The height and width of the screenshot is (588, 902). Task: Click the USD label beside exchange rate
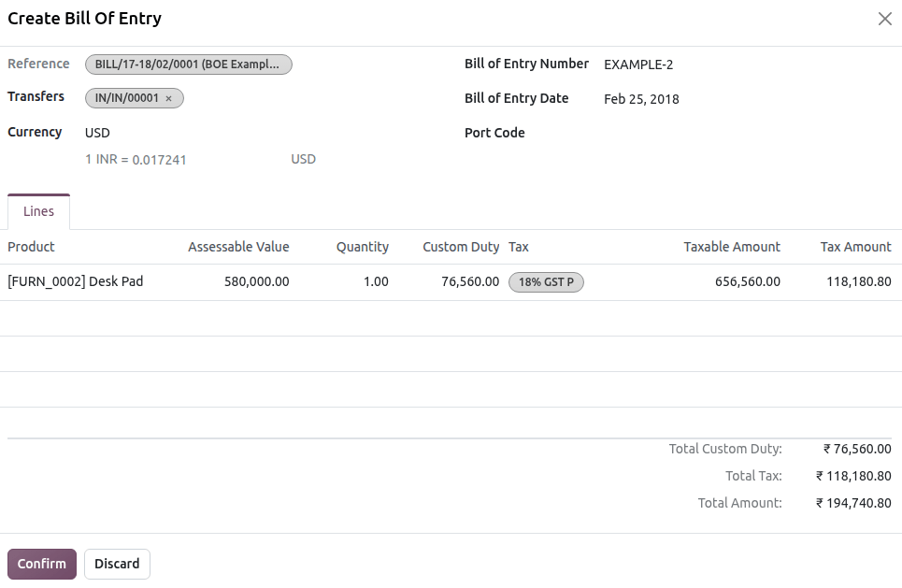[303, 159]
